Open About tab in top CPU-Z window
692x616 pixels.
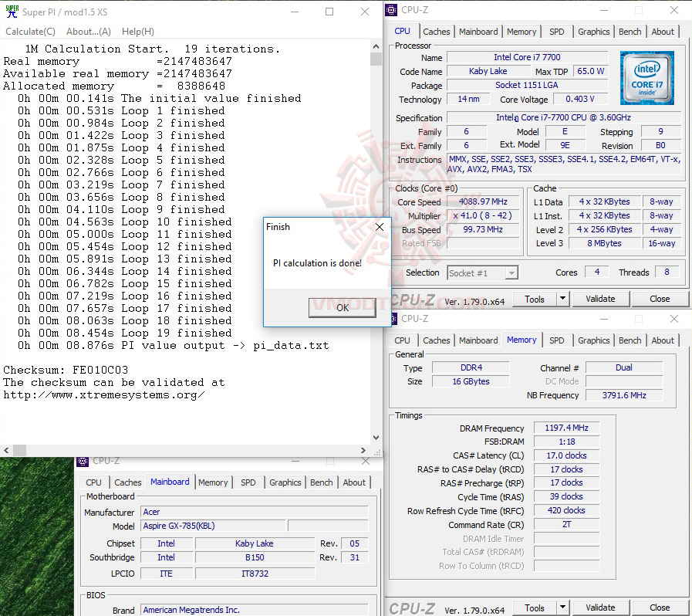point(663,32)
